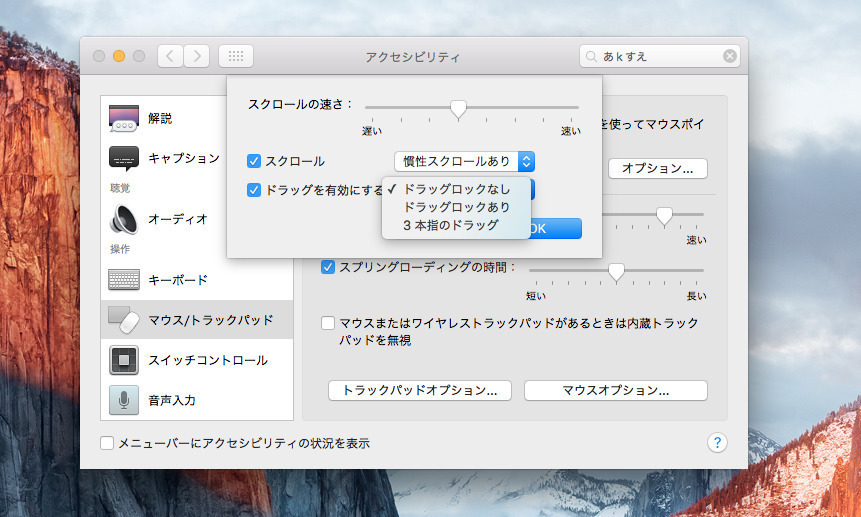Disable the スクロール checkbox

tap(254, 161)
